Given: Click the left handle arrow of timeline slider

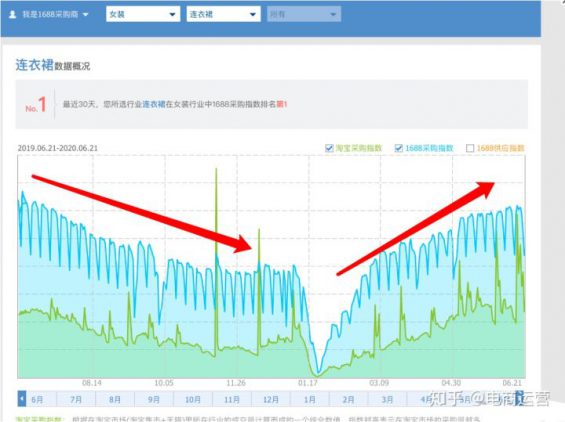Looking at the screenshot, I should click(x=22, y=399).
